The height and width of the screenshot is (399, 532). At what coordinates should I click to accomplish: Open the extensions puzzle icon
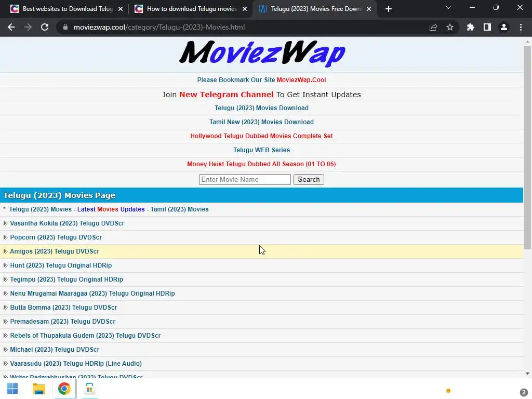pyautogui.click(x=471, y=27)
